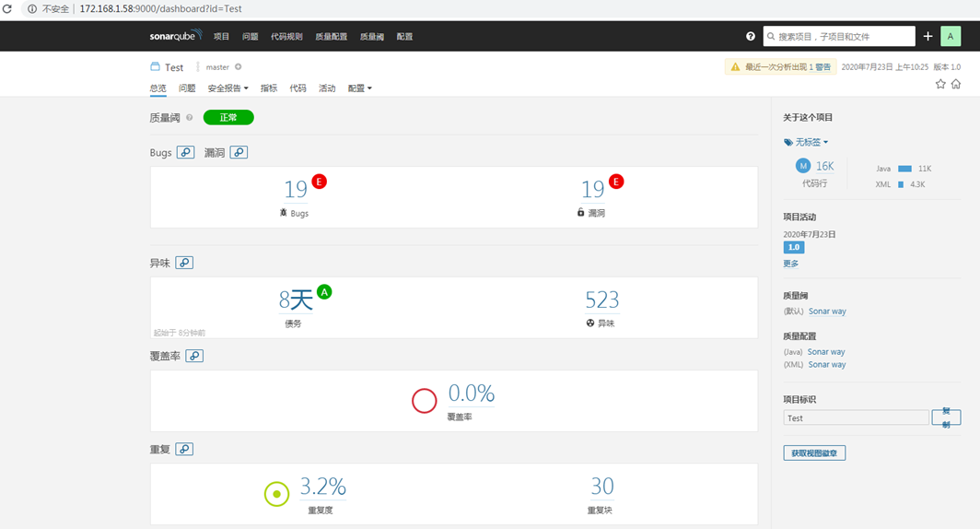The height and width of the screenshot is (529, 980).
Task: Click the green duplication circle indicator
Action: tap(277, 494)
